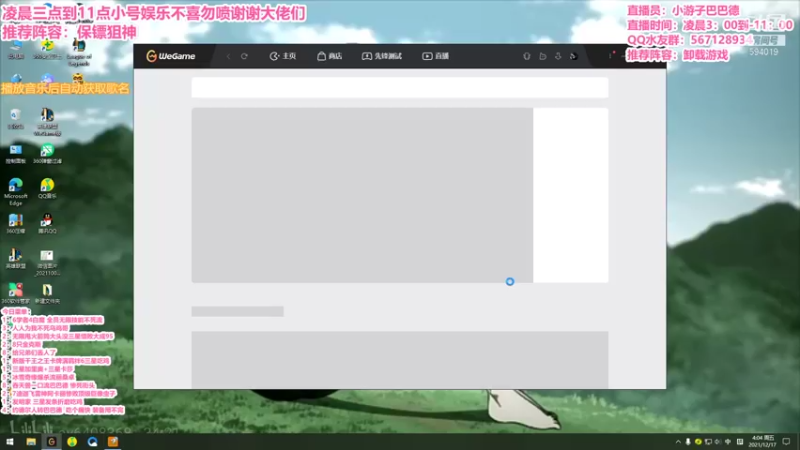Open the 主页 home tab
Screen dimensions: 800x450
pyautogui.click(x=283, y=56)
